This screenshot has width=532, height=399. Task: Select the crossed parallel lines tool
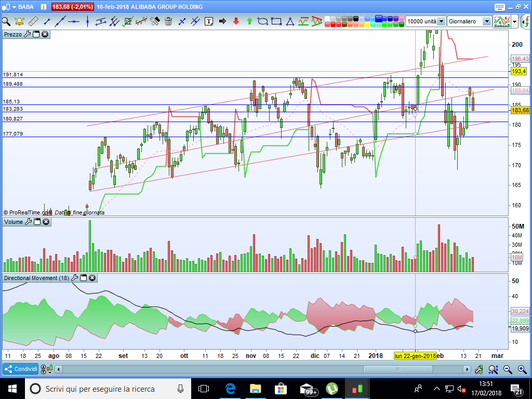tap(195, 21)
